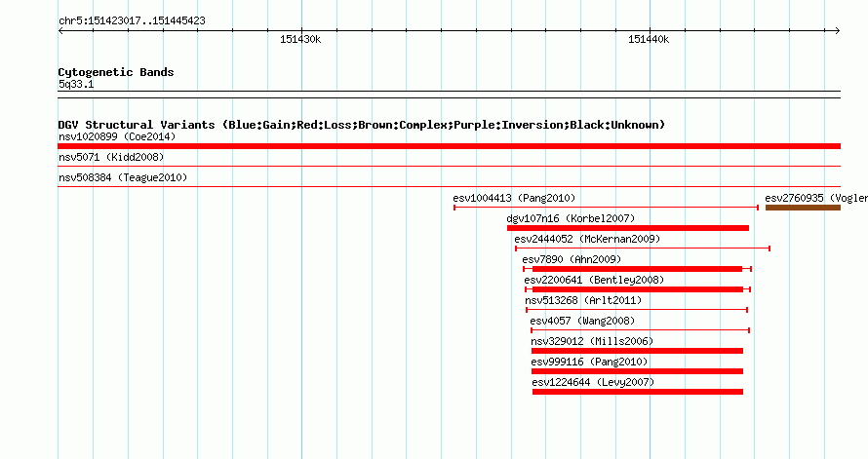
Task: Click esv1224644 (Levy2007) label
Action: (x=593, y=382)
